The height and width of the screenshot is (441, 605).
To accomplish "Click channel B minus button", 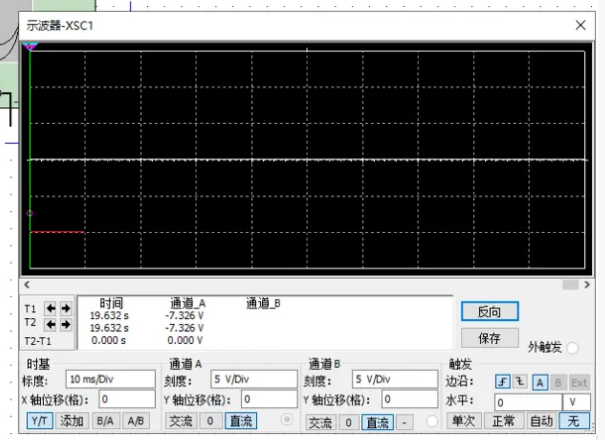I will (x=404, y=422).
